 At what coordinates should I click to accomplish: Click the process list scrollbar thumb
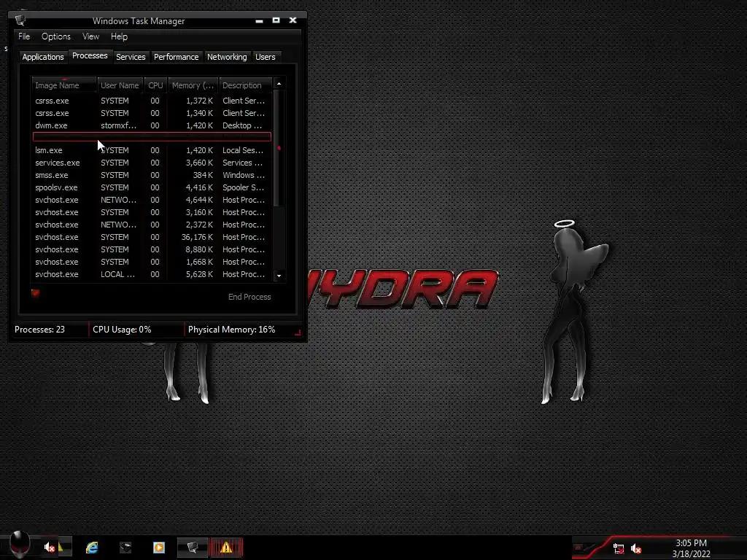tap(279, 147)
